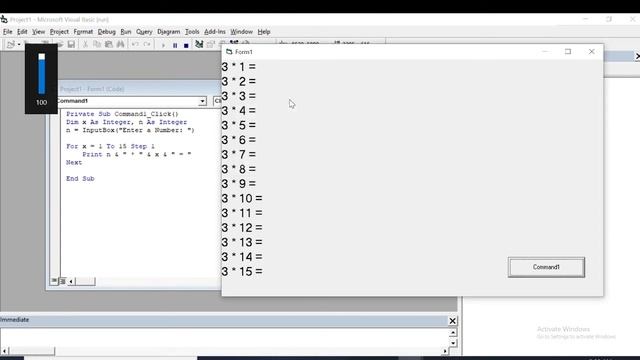
Task: Click the Redo toolbar icon
Action: [x=147, y=44]
